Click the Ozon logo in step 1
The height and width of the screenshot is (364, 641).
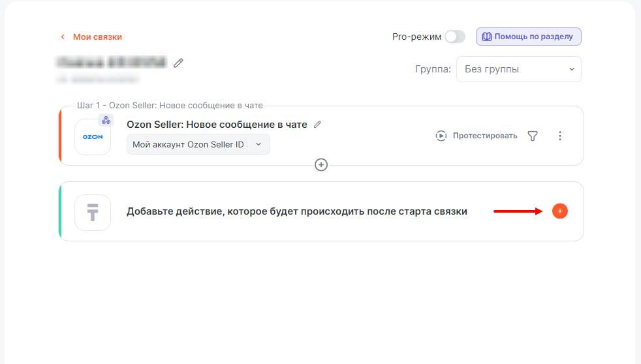[x=93, y=137]
